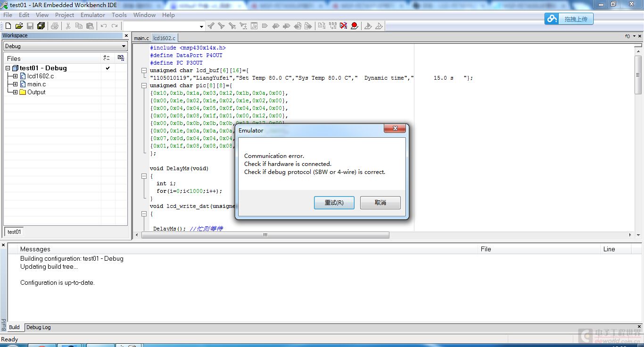The height and width of the screenshot is (347, 644).
Task: Open the View menu
Action: point(42,15)
